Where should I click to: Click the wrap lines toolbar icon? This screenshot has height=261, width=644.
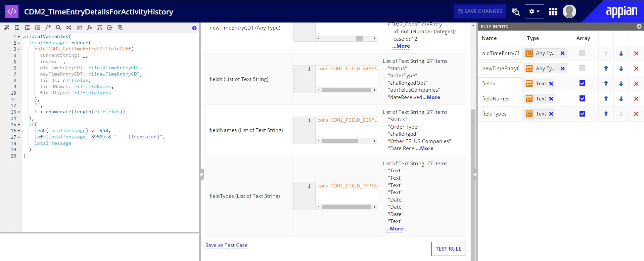(38, 28)
